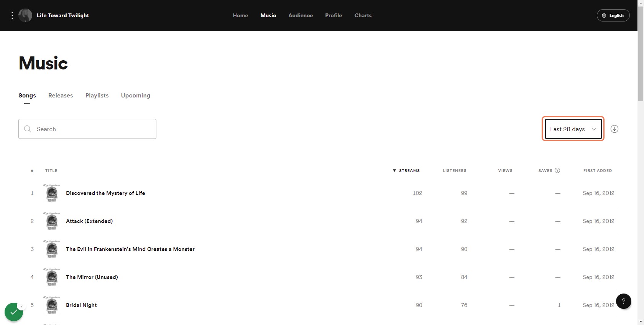The image size is (644, 325).
Task: Click the download data arrow icon
Action: (x=614, y=129)
